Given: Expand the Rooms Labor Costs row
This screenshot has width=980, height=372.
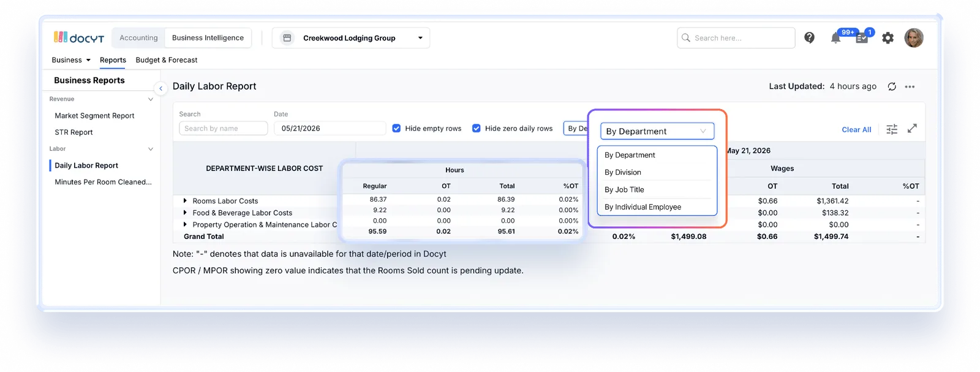Looking at the screenshot, I should [x=185, y=200].
